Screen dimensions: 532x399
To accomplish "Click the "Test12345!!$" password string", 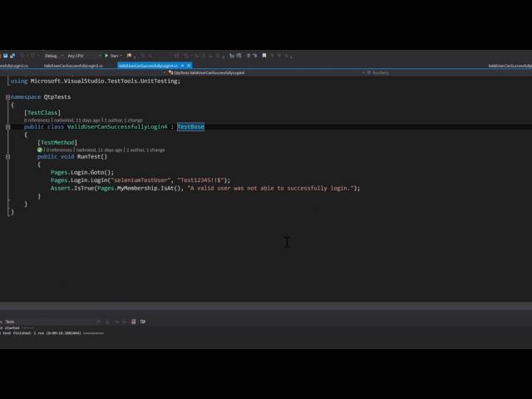I will tap(201, 180).
